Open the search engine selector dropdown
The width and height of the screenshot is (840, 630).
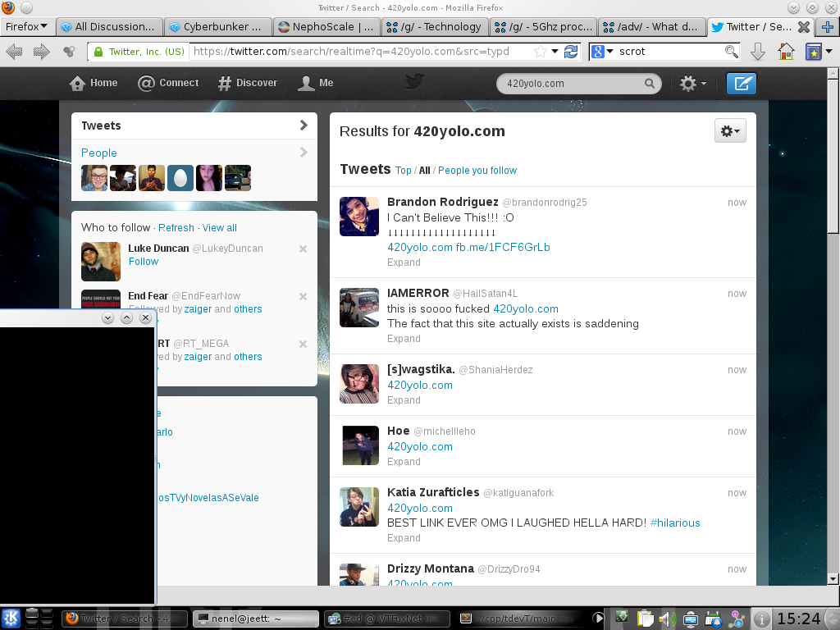point(603,52)
